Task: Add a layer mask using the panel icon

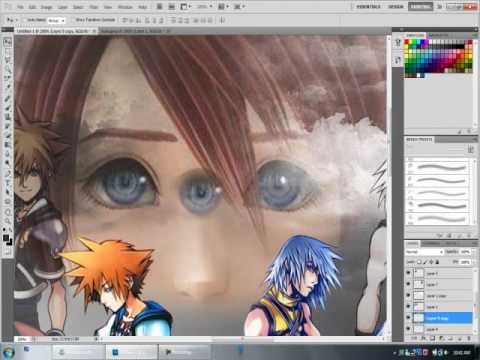Action: coord(433,338)
